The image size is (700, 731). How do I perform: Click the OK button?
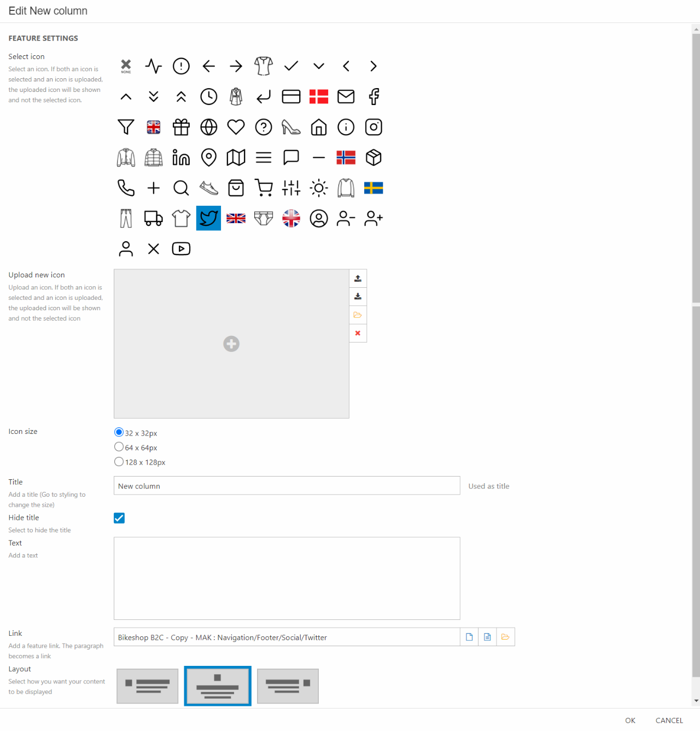(x=630, y=721)
